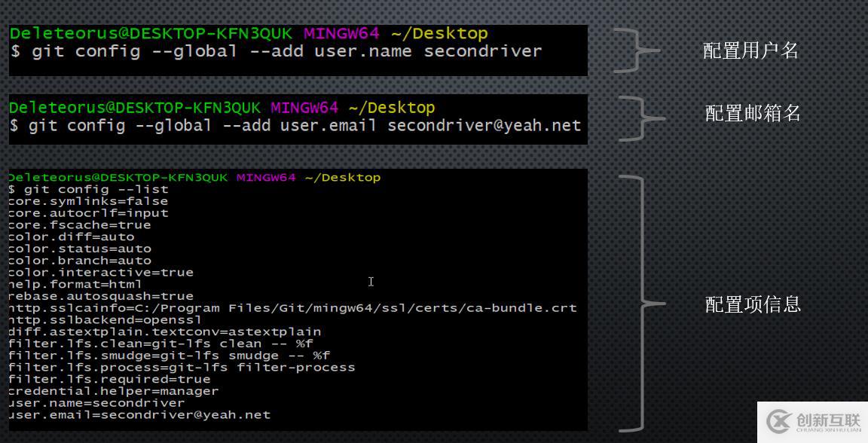The image size is (868, 443).
Task: Click the prompt line above the user.email command
Action: [x=222, y=108]
